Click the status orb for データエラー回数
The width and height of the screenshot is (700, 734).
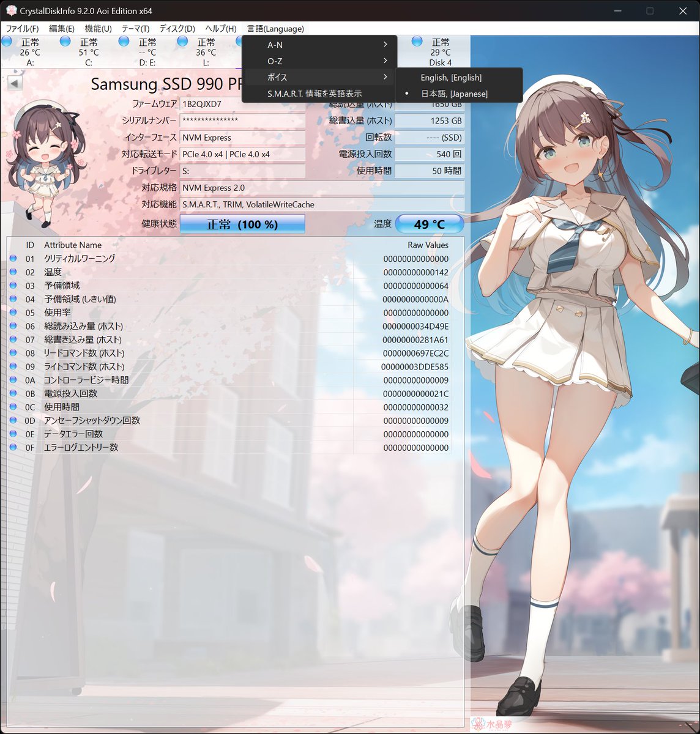tap(13, 434)
